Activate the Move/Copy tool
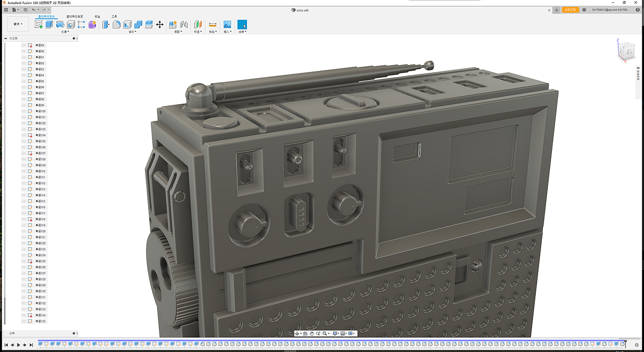 [160, 24]
